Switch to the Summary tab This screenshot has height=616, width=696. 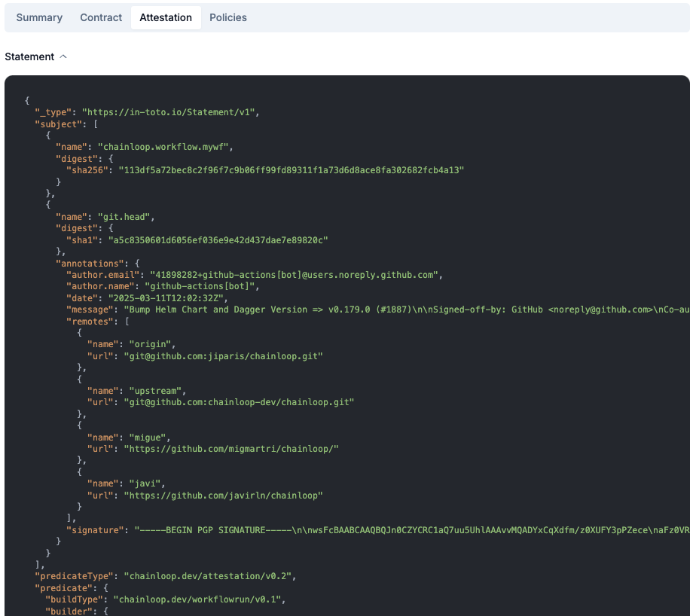(x=39, y=18)
